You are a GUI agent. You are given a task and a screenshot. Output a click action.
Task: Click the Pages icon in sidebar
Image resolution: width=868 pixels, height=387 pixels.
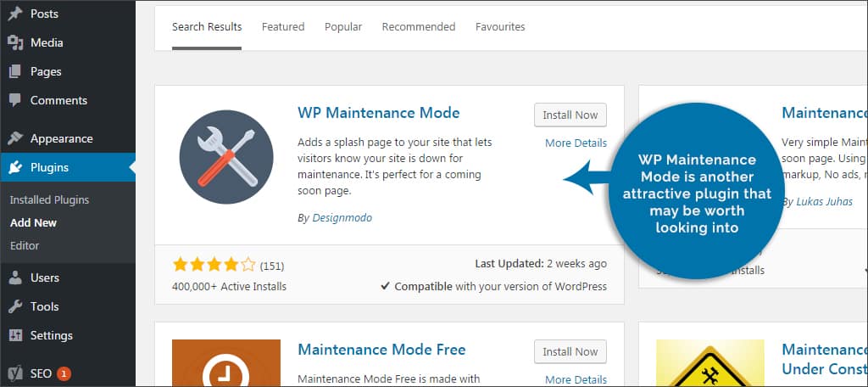15,71
